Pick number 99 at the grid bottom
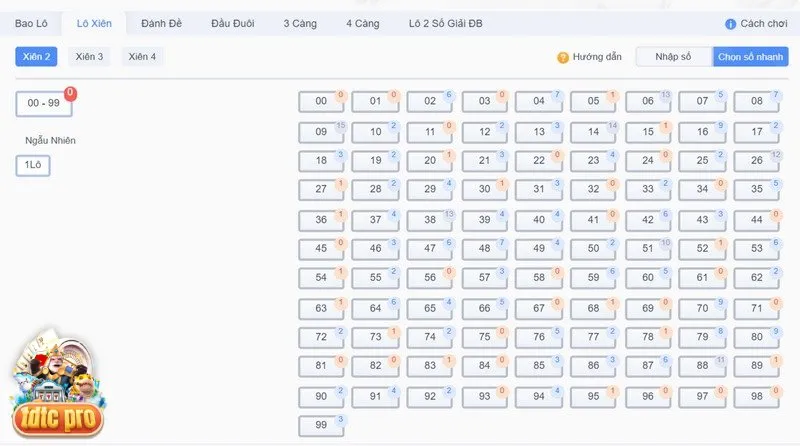Screen dimensions: 800x446 [321, 426]
